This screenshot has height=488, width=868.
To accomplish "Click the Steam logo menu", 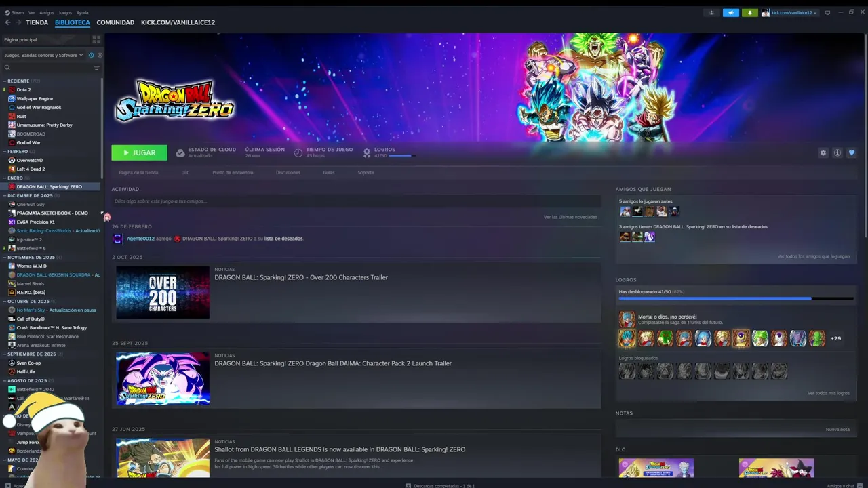I will [14, 12].
